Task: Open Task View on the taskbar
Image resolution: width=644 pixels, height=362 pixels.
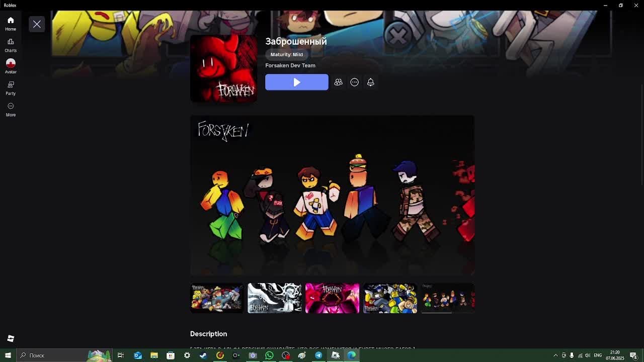Action: coord(121,355)
